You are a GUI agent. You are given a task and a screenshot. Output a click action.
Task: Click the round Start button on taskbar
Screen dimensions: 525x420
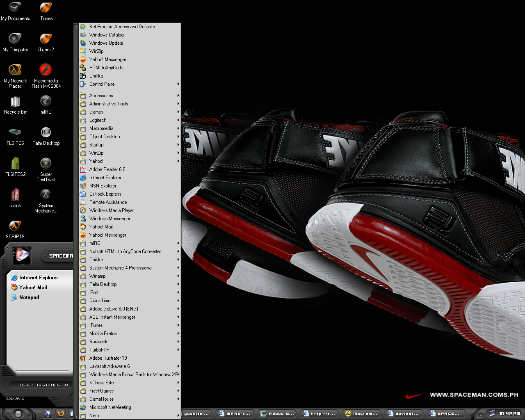[x=18, y=414]
